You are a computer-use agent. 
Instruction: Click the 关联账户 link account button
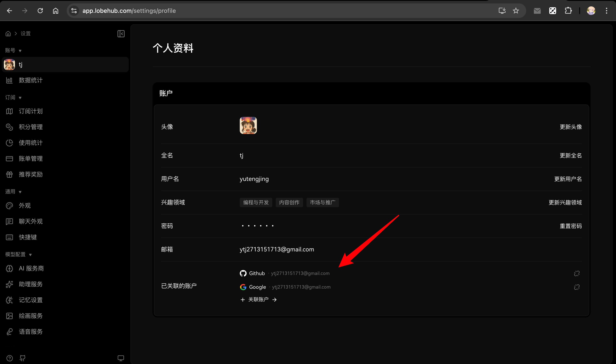pos(259,299)
